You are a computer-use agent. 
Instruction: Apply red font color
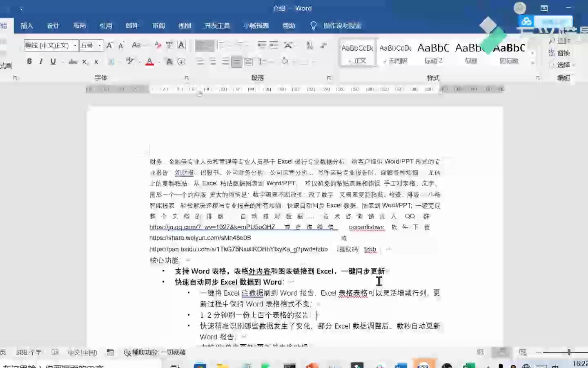pos(150,62)
